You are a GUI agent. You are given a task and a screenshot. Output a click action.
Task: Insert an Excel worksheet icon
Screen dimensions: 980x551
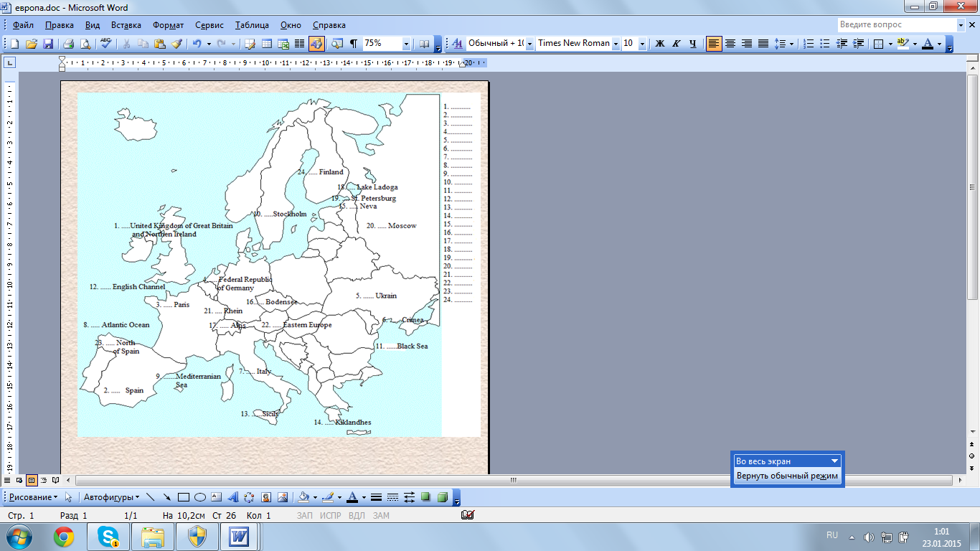(x=283, y=44)
